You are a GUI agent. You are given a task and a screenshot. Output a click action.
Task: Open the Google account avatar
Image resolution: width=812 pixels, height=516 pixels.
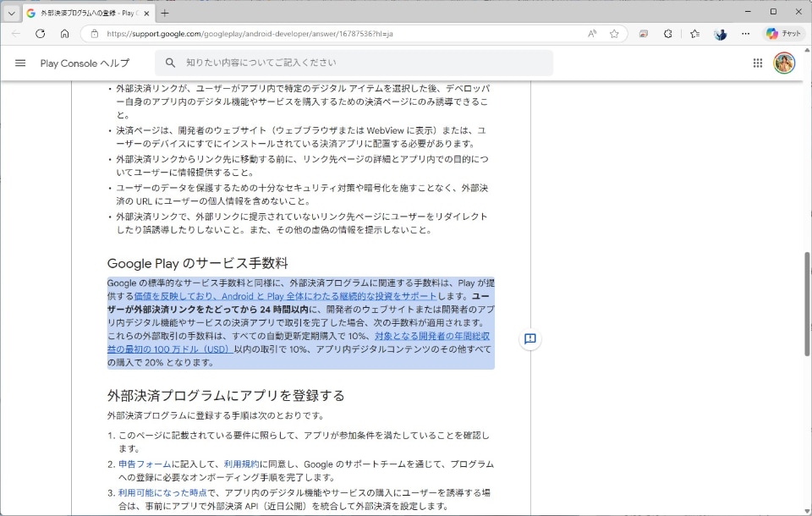pos(784,63)
